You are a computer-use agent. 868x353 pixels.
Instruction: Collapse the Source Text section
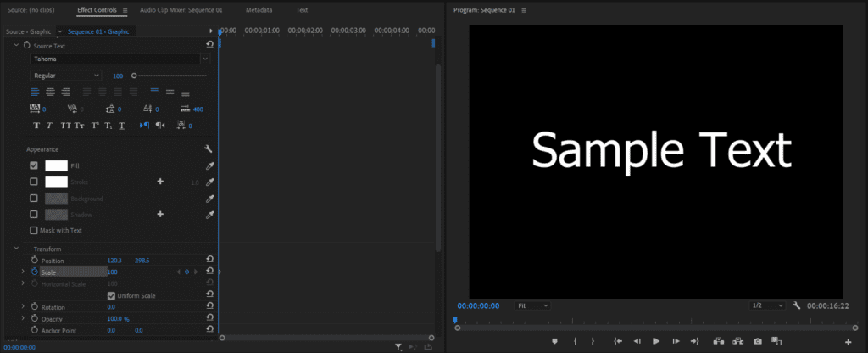[x=16, y=45]
